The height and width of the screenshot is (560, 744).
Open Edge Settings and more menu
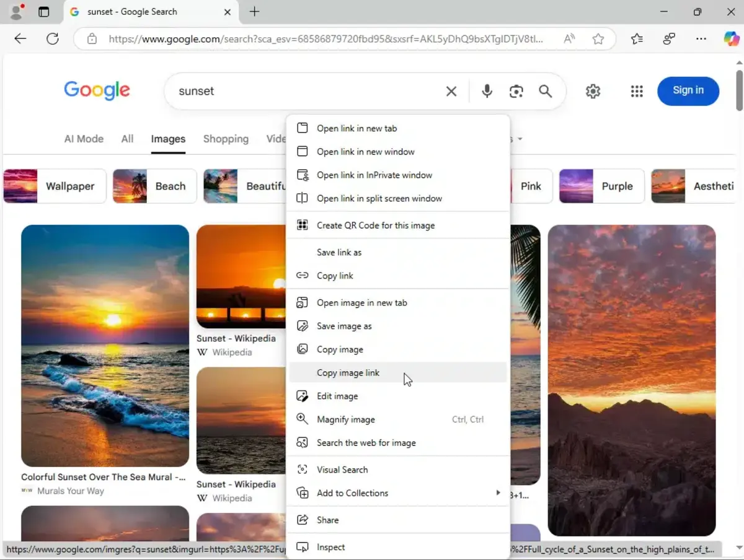[x=701, y=39]
